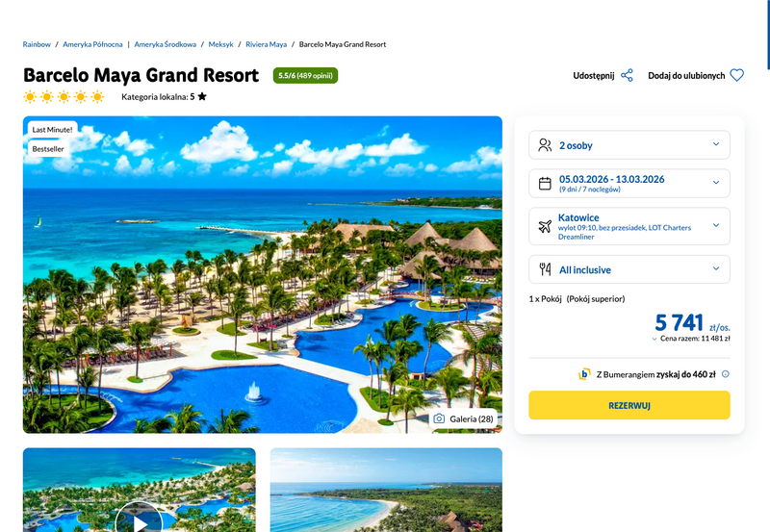770x532 pixels.
Task: Click the share icon next to Udostępnij
Action: tap(628, 76)
